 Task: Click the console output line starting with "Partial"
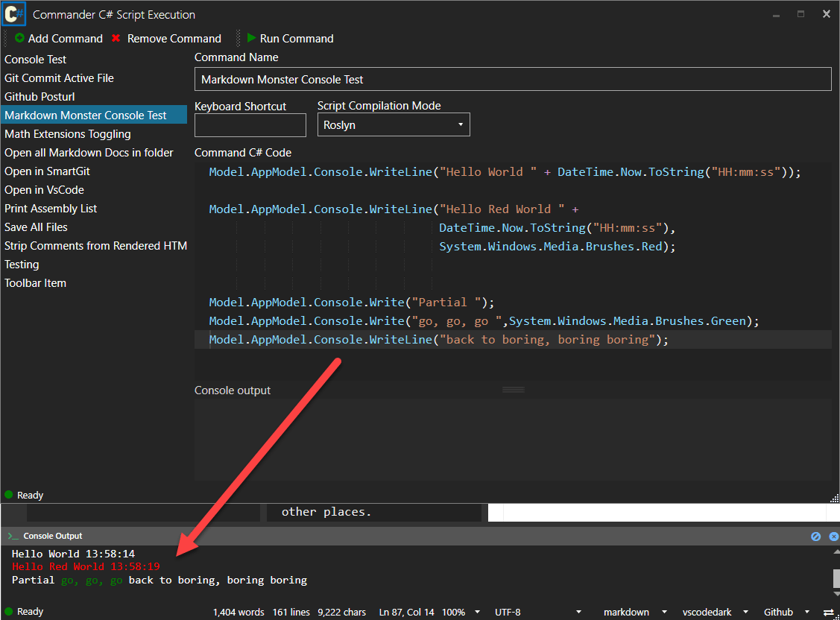(159, 580)
